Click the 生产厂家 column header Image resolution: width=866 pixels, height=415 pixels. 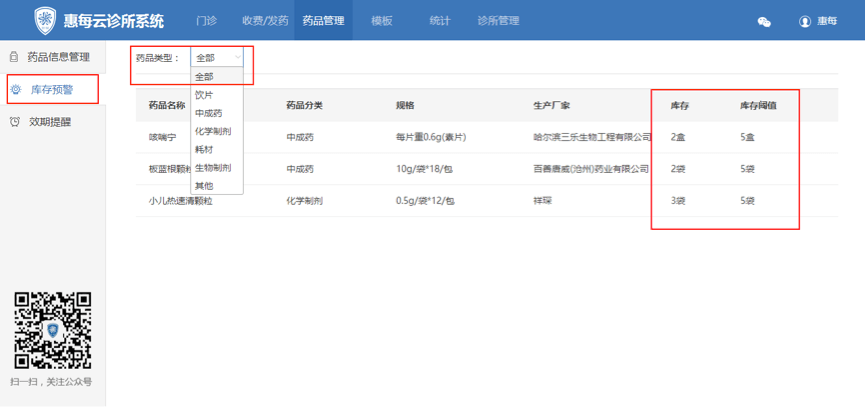[x=551, y=106]
